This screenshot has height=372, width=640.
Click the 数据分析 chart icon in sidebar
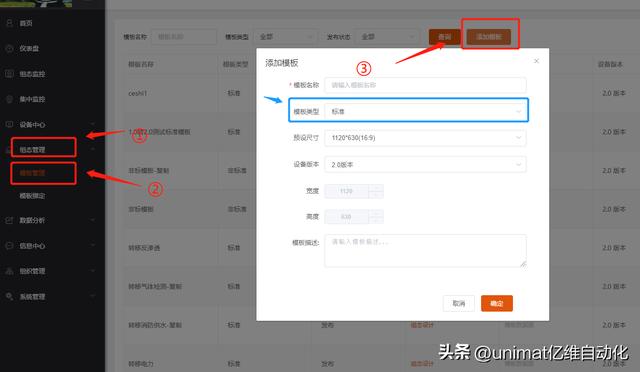tap(9, 221)
